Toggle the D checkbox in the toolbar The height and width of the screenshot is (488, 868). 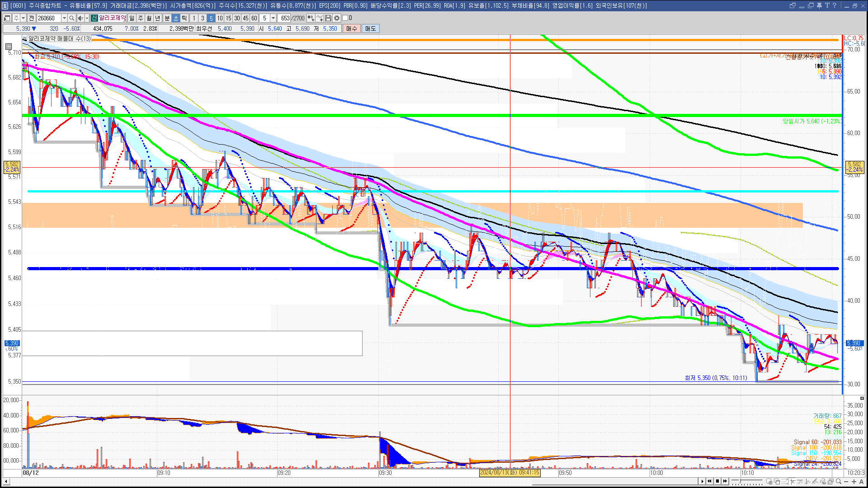click(345, 18)
